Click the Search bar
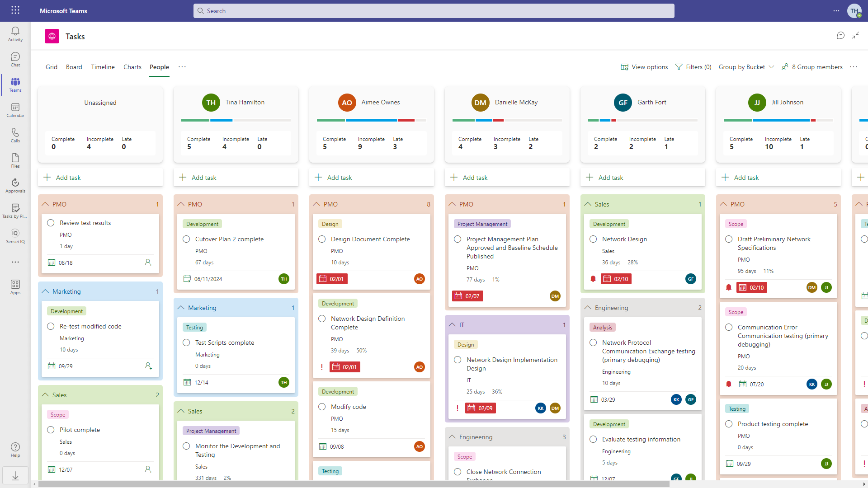Viewport: 868px width, 488px height. point(434,11)
